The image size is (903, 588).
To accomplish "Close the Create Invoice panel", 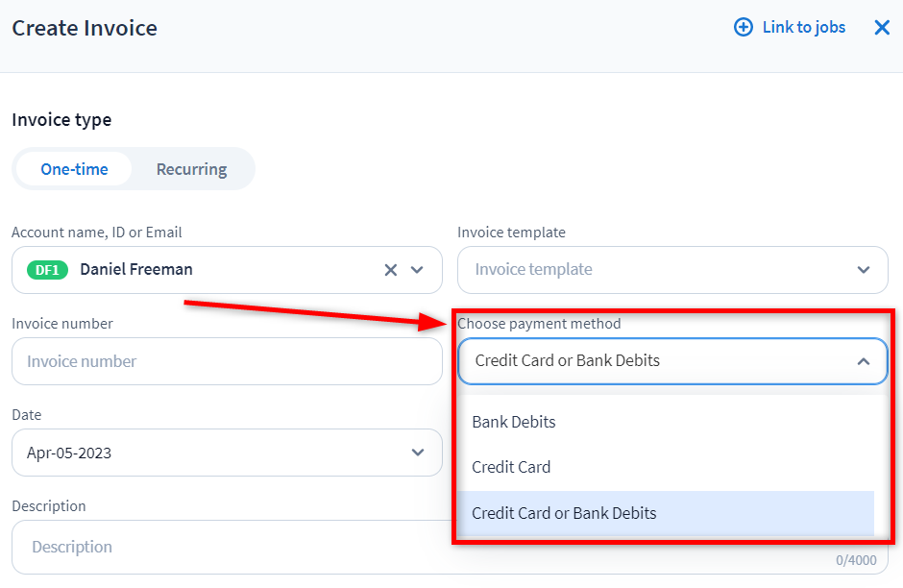I will [882, 28].
